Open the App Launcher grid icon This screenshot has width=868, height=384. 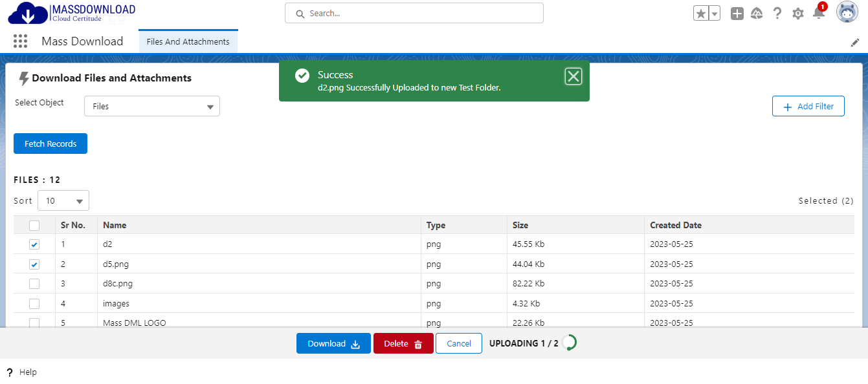point(21,41)
